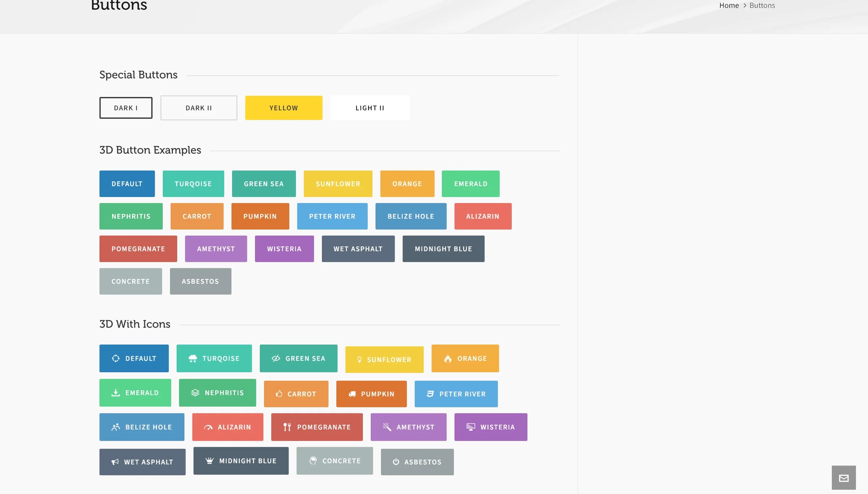Select the plain 3D Green Sea button

point(264,184)
